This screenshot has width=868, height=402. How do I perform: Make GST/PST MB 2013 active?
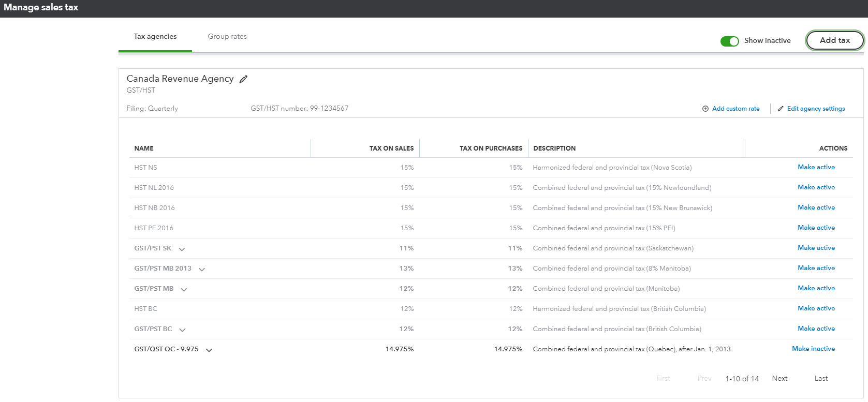816,268
